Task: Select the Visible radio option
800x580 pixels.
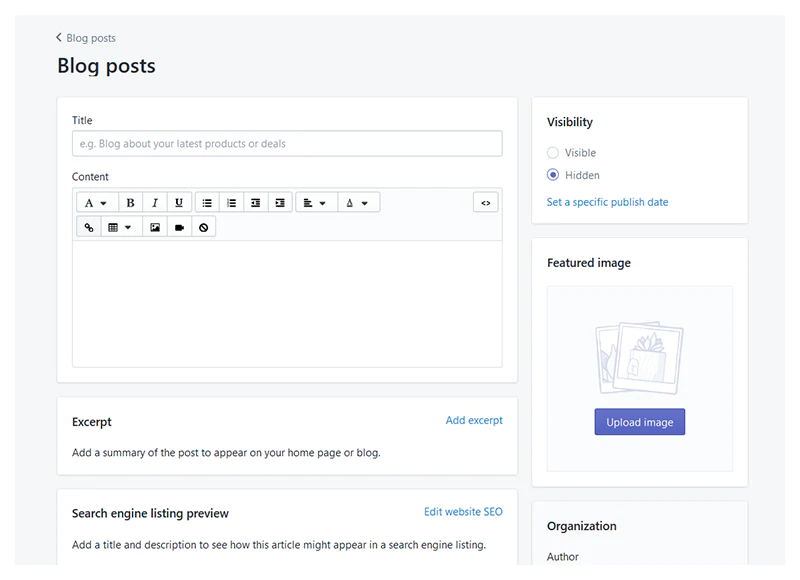Action: [553, 153]
